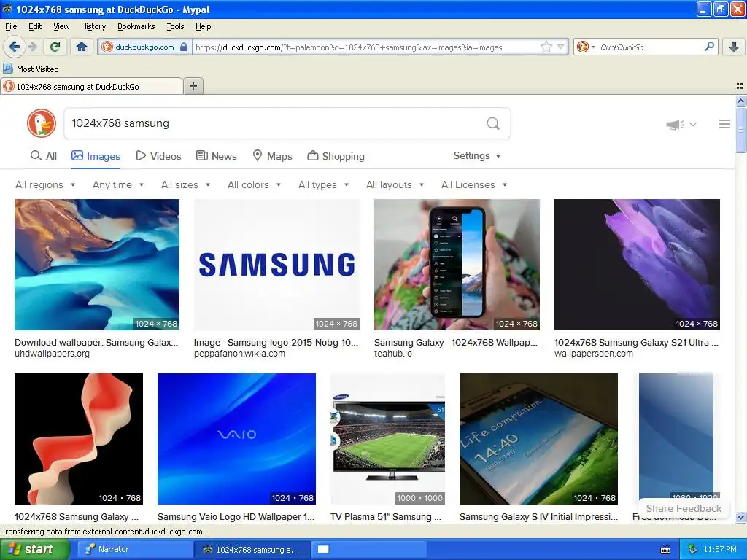Open the All Licenses filter
The height and width of the screenshot is (560, 747).
click(474, 184)
